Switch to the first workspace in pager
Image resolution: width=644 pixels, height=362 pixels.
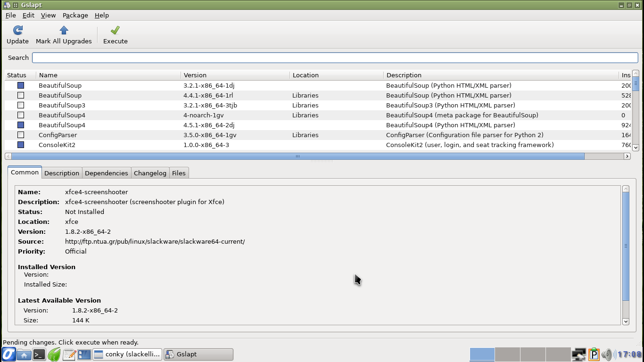tap(482, 354)
